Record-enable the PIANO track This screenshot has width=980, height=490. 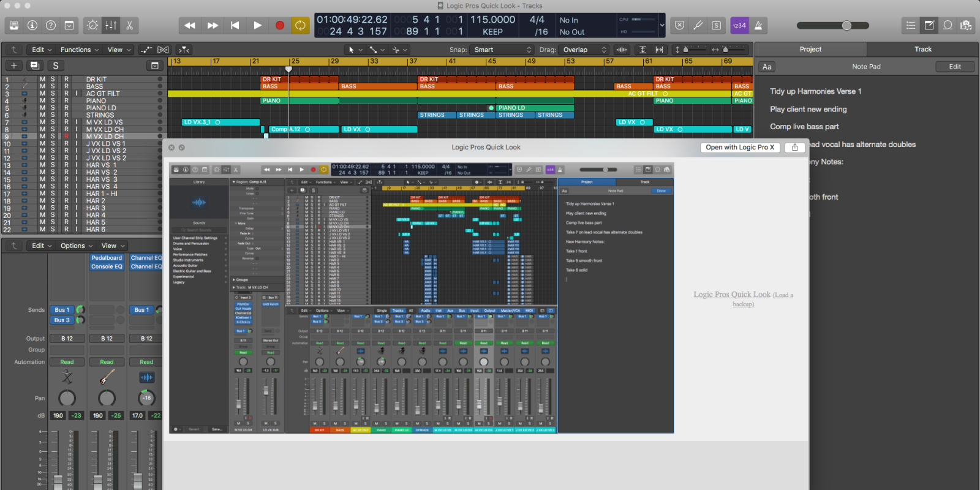(66, 101)
